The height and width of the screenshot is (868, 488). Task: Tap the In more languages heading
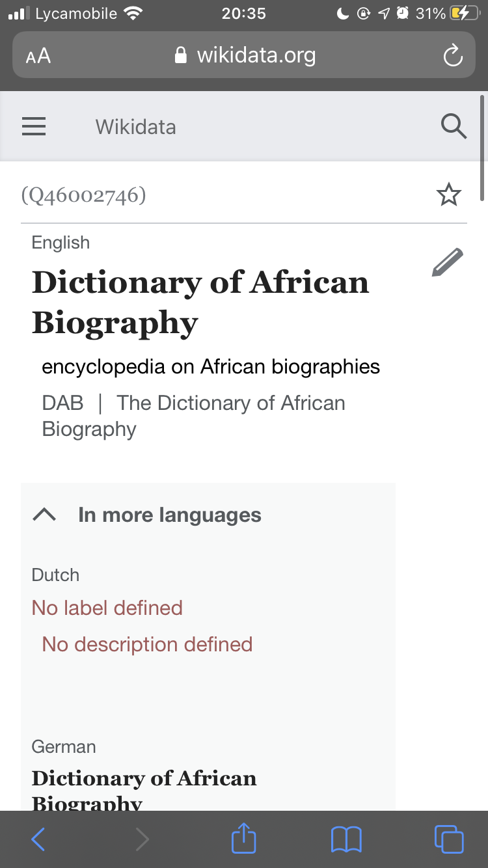[169, 515]
